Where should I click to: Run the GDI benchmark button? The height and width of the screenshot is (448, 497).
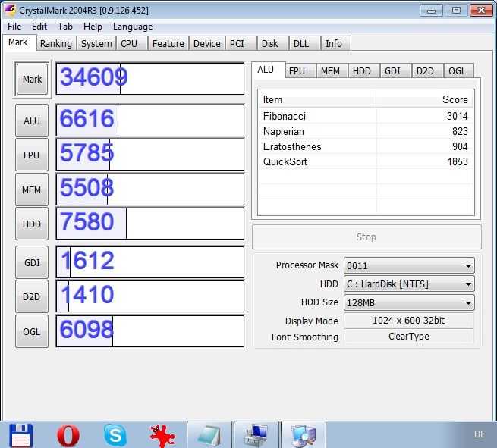click(32, 262)
